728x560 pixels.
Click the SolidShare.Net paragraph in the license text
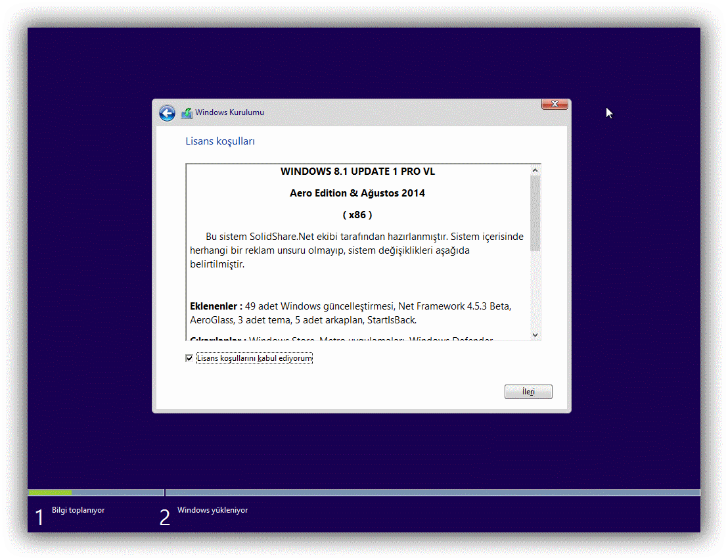[x=357, y=250]
